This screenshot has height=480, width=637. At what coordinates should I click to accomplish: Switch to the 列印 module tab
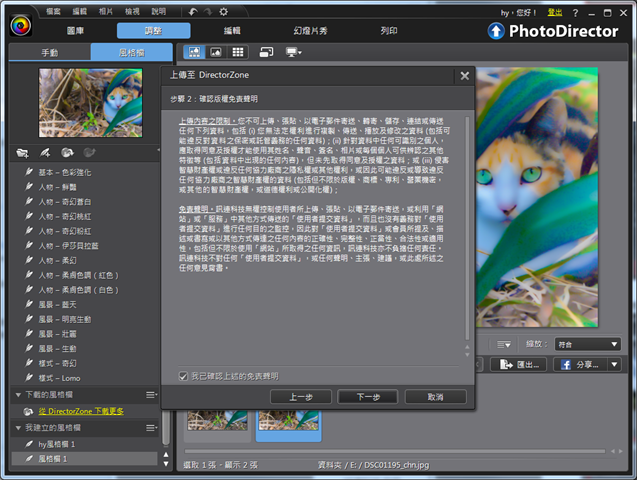click(x=389, y=31)
